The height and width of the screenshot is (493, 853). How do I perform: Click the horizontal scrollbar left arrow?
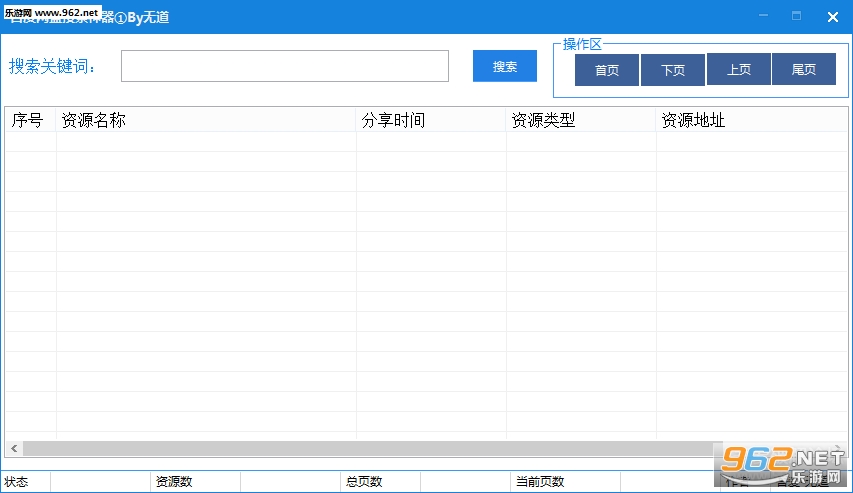tap(13, 449)
